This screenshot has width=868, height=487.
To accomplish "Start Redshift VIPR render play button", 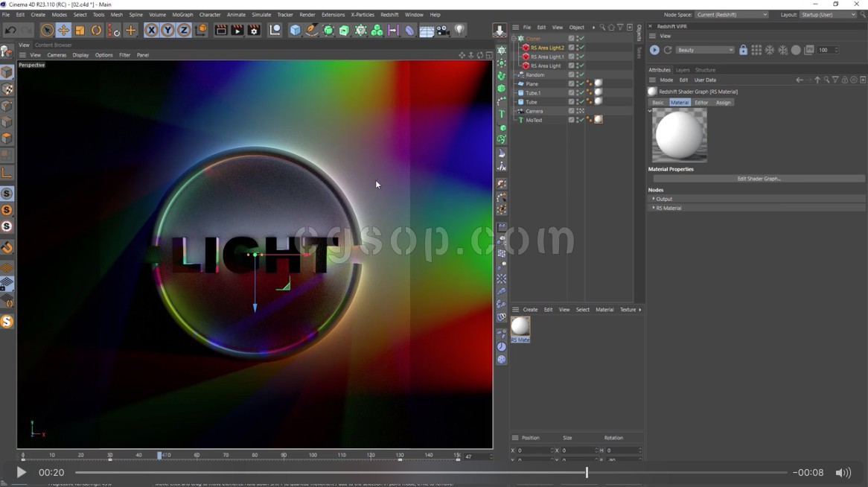I will tap(654, 50).
